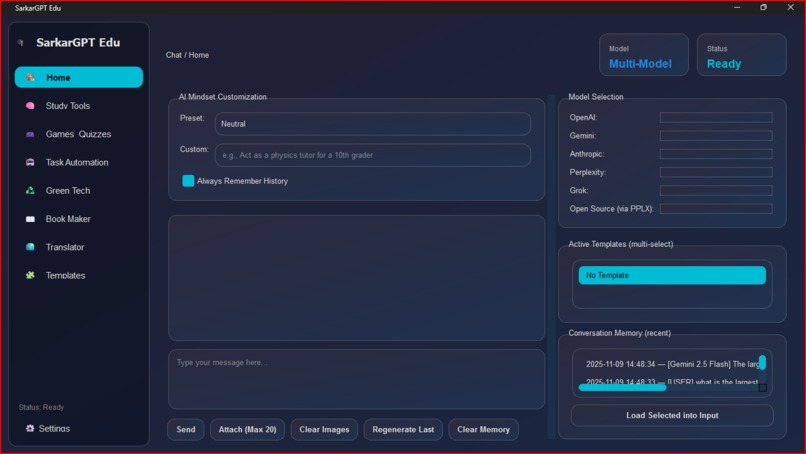Navigate to Translator
Screen dimensions: 806x454
tap(79, 247)
